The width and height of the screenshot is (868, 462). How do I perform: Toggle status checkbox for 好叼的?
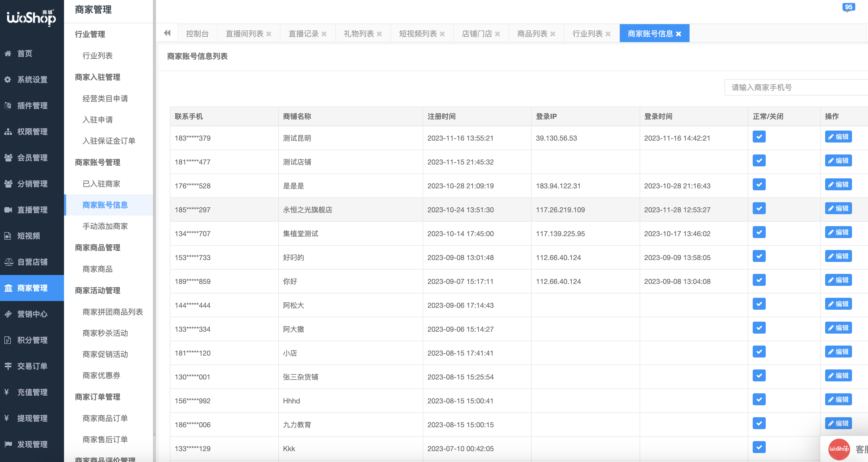(759, 256)
